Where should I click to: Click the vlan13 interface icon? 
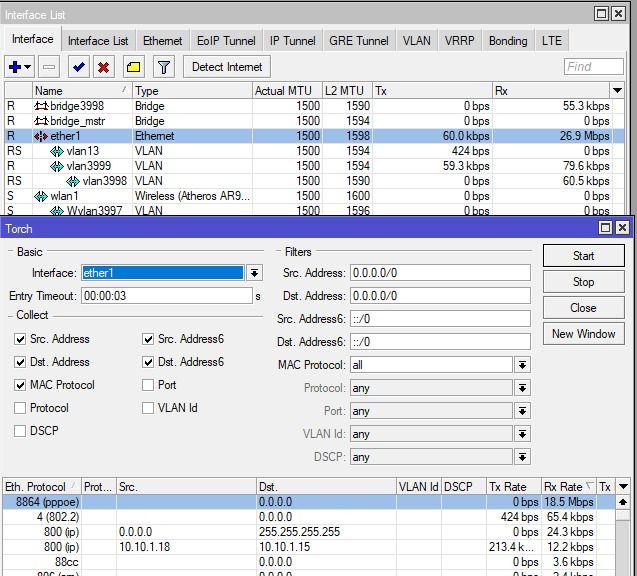[57, 151]
